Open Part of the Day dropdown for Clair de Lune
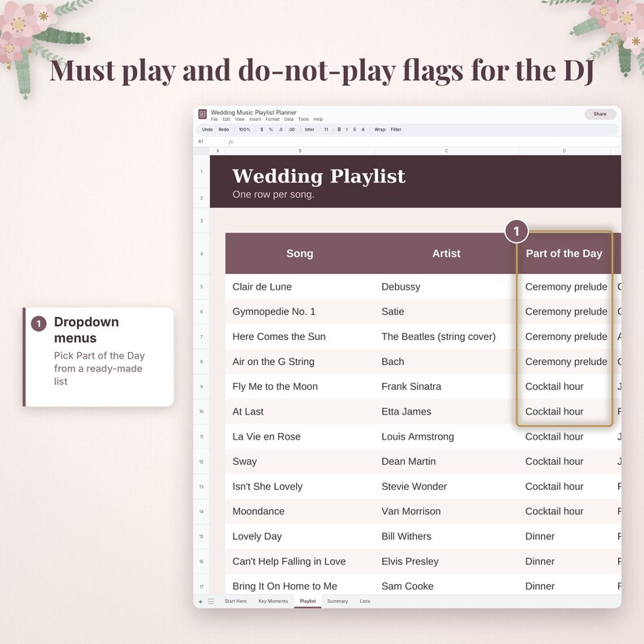 565,286
